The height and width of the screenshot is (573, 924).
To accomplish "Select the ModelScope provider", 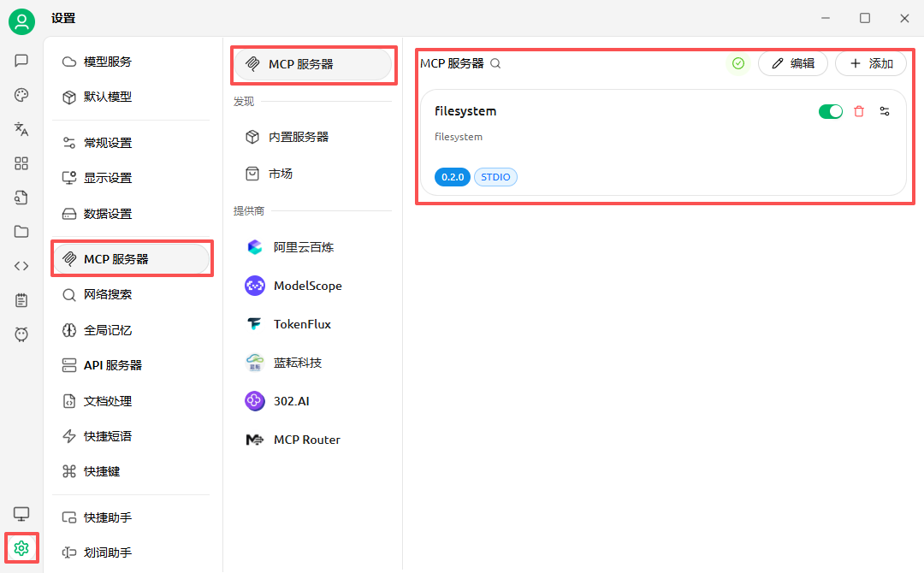I will 307,286.
